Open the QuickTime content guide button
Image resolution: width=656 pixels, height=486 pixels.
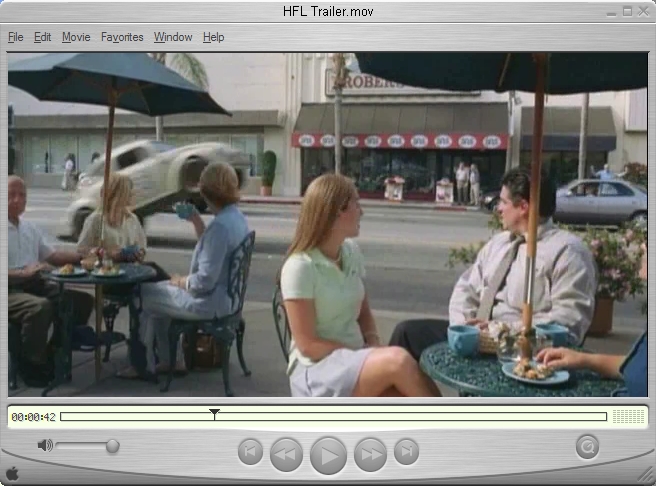(x=587, y=447)
